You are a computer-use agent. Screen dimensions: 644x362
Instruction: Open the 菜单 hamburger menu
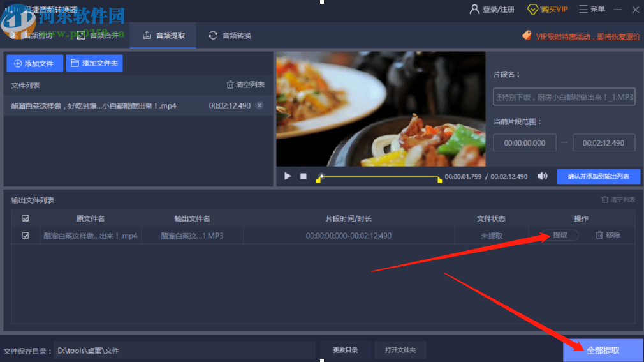(592, 9)
